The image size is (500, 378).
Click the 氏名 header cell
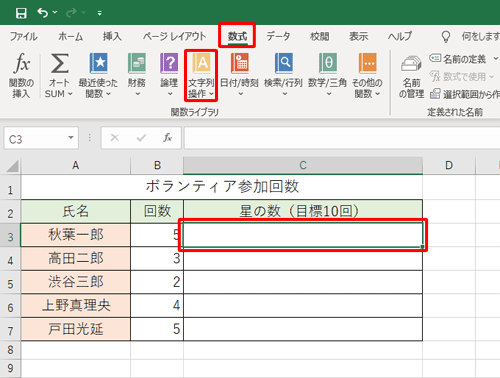[76, 212]
